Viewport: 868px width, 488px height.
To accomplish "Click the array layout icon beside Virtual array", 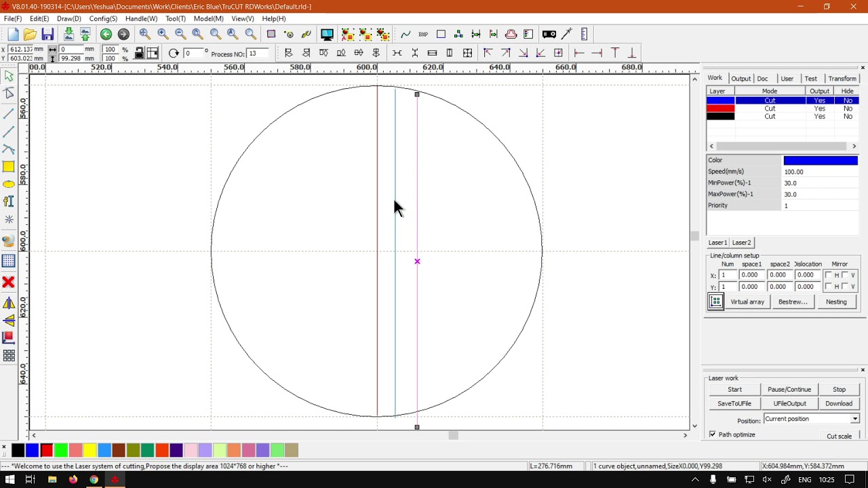I will tap(716, 302).
